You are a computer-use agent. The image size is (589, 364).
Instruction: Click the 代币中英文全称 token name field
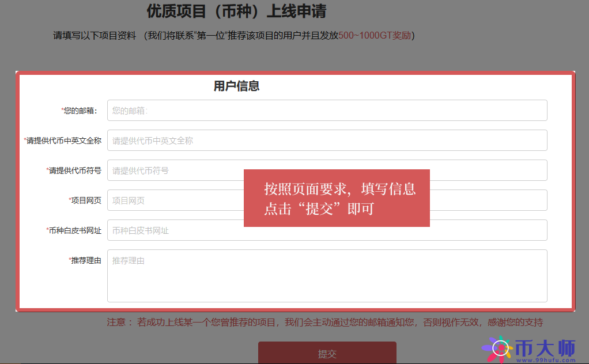tap(326, 140)
